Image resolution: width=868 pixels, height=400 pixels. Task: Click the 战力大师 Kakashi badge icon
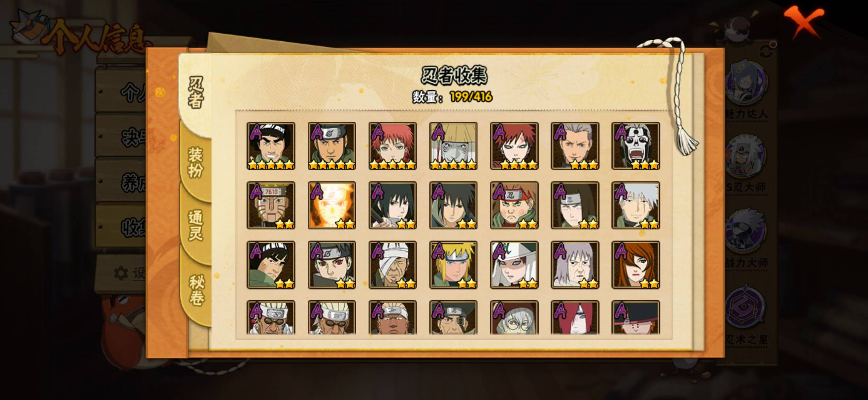(x=746, y=232)
